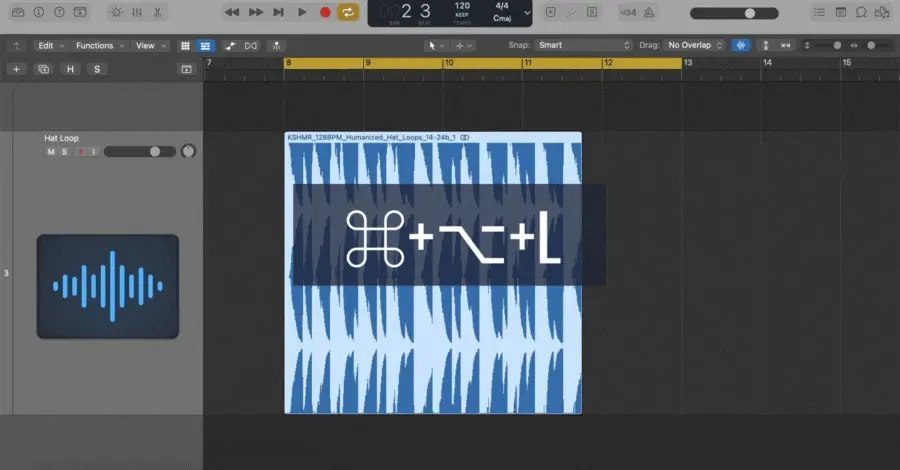
Task: Open the View menu
Action: tap(150, 45)
